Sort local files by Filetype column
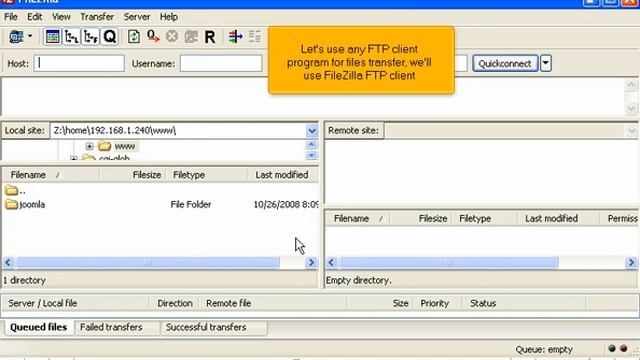Image resolution: width=640 pixels, height=360 pixels. pos(207,175)
